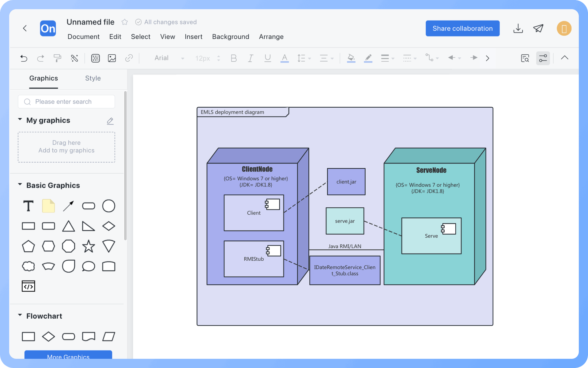Open the line style dashed dropdown

410,58
